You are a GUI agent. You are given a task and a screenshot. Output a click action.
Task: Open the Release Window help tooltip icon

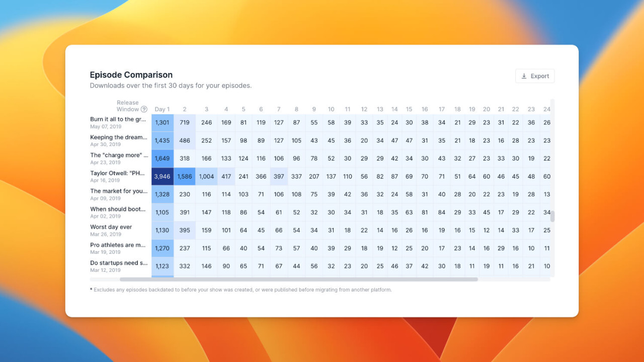point(144,109)
